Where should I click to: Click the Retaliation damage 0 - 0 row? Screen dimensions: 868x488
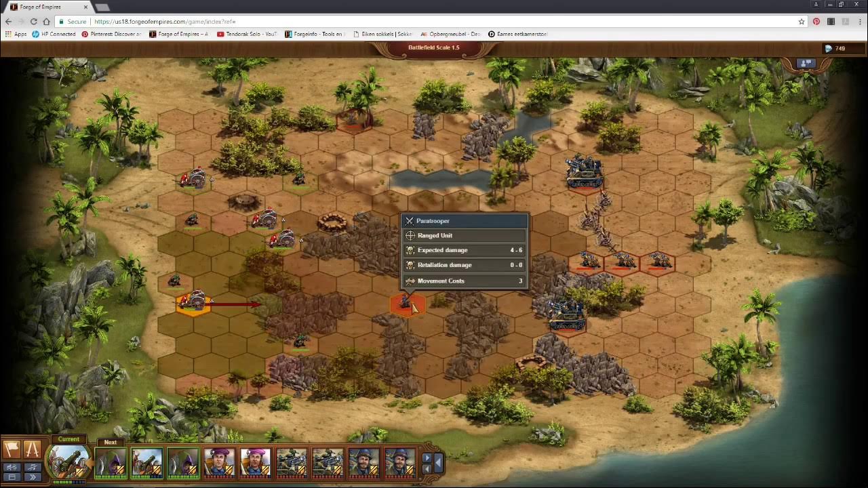465,265
